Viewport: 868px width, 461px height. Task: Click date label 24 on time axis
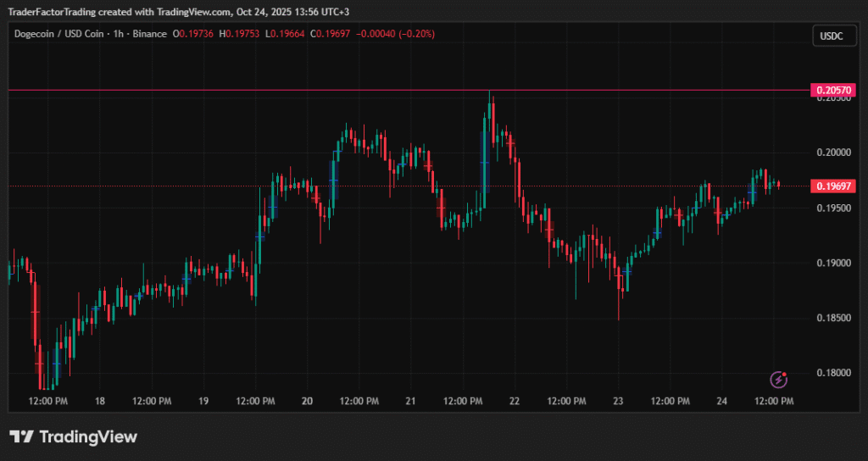point(722,401)
